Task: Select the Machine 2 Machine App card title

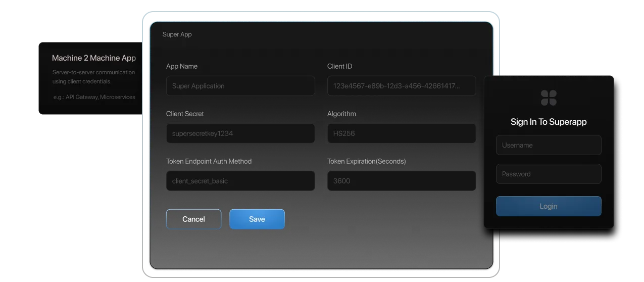Action: click(x=94, y=58)
